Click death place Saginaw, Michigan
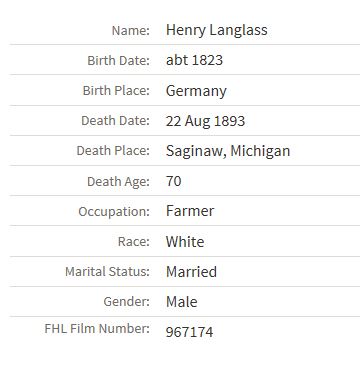360x373 pixels. click(x=228, y=151)
